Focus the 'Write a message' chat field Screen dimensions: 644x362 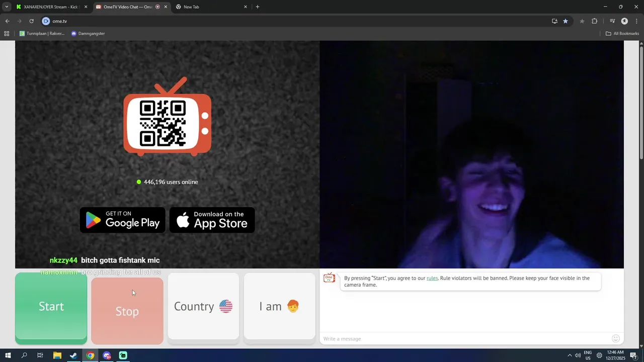click(465, 339)
